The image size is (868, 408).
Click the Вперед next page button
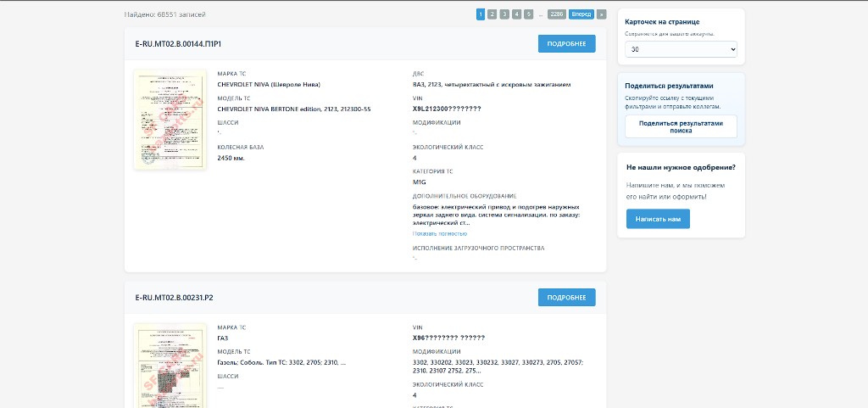coord(581,14)
